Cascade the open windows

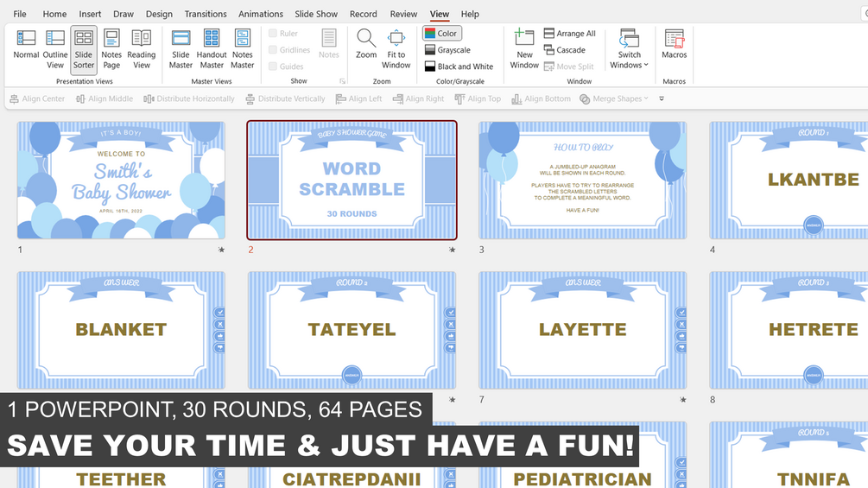[x=565, y=50]
